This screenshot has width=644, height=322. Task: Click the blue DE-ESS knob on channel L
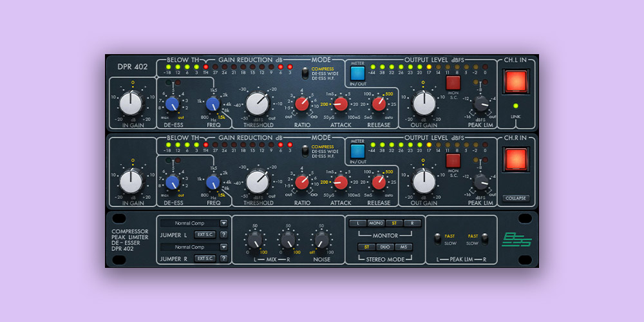click(173, 104)
